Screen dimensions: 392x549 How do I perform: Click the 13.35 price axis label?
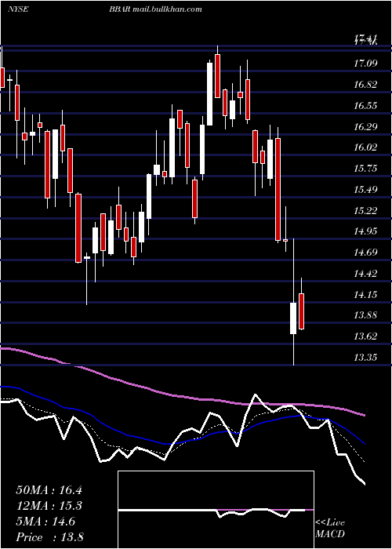(365, 357)
